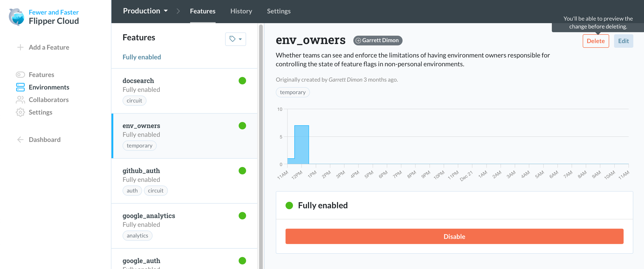Click the temporary tag under env_owners in the list
Viewport: 644px width, 269px height.
point(139,146)
